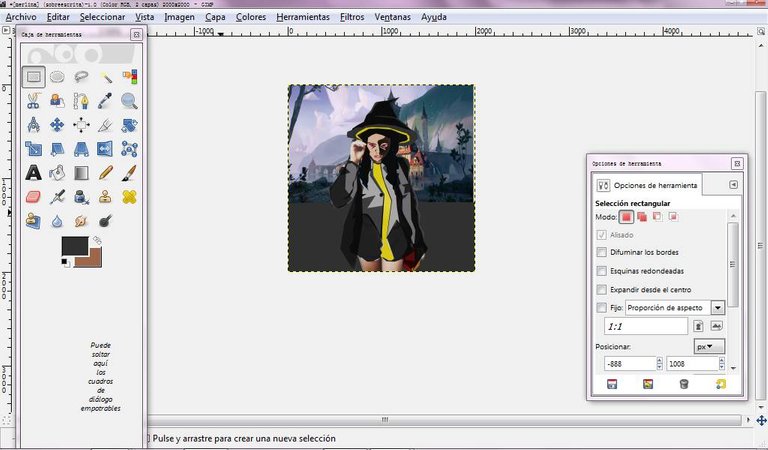Select the Bucket Fill tool
The width and height of the screenshot is (768, 450).
coord(57,173)
